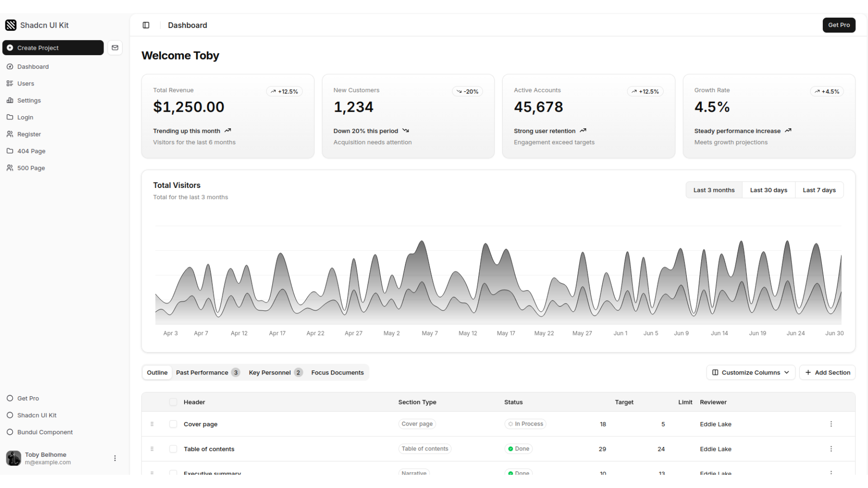Image resolution: width=868 pixels, height=488 pixels.
Task: Select all rows via header checkbox
Action: [x=173, y=402]
